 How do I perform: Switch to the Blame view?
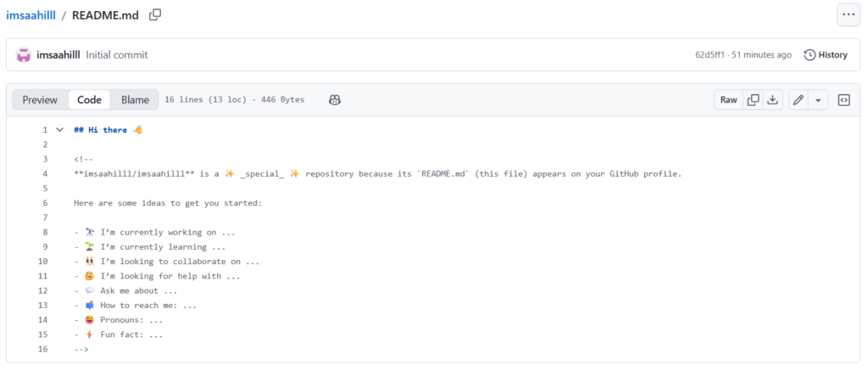[135, 100]
